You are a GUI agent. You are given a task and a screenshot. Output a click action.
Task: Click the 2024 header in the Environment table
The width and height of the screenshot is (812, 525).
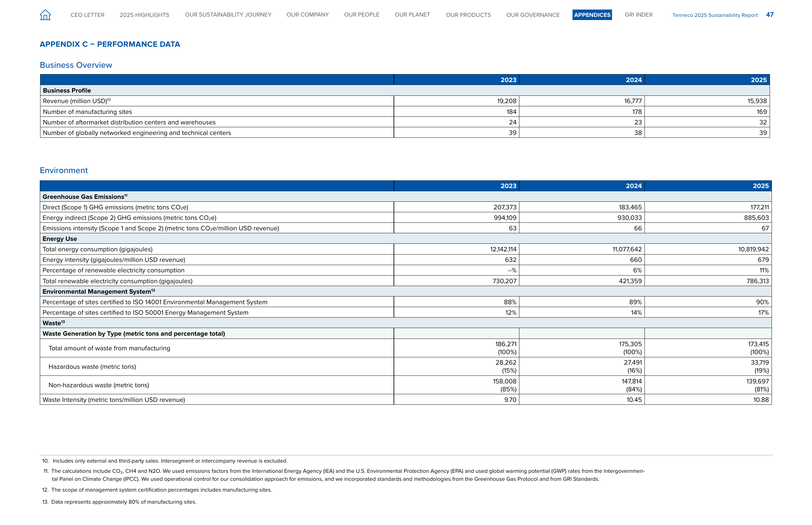(x=634, y=186)
